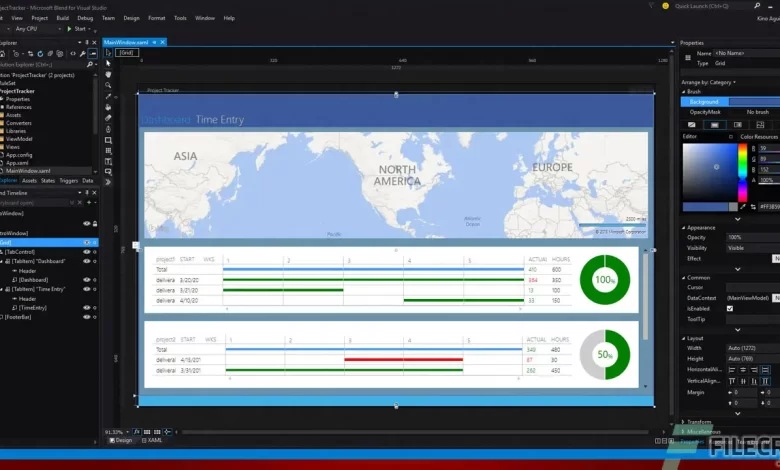Choose gradient brush icon

coord(737,125)
